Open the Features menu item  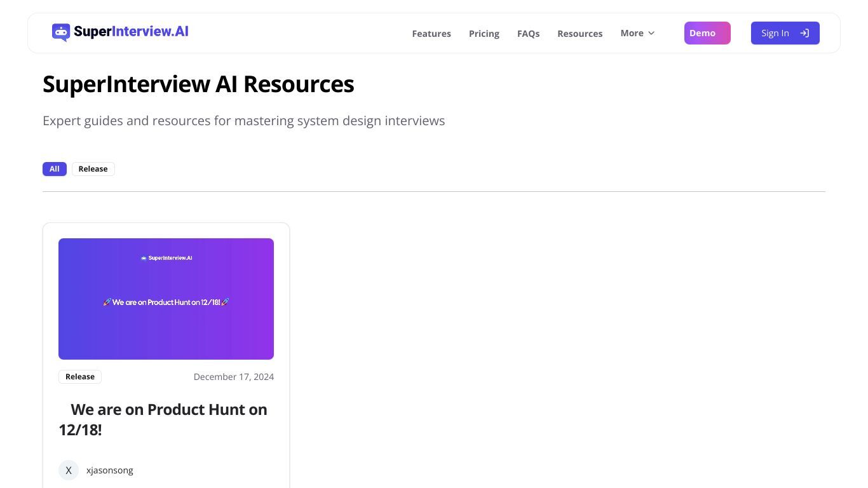[431, 34]
